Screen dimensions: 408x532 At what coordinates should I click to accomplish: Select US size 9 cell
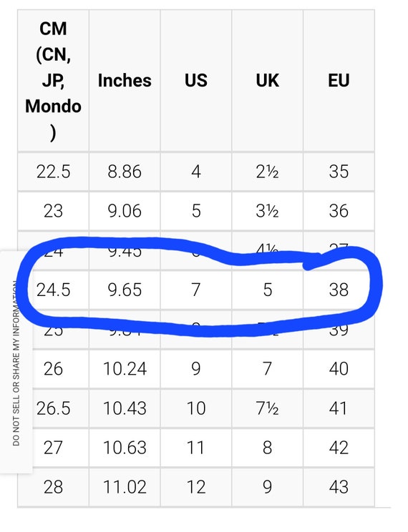coord(196,369)
